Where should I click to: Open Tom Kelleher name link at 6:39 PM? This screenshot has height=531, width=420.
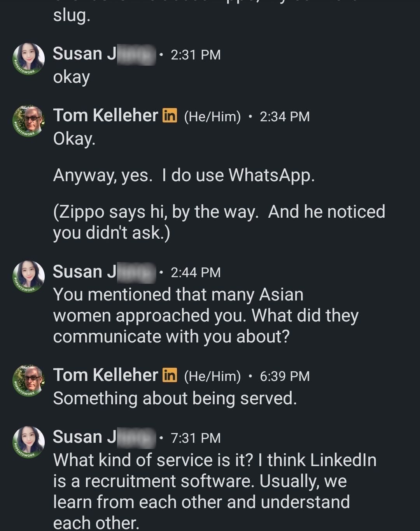pos(105,375)
